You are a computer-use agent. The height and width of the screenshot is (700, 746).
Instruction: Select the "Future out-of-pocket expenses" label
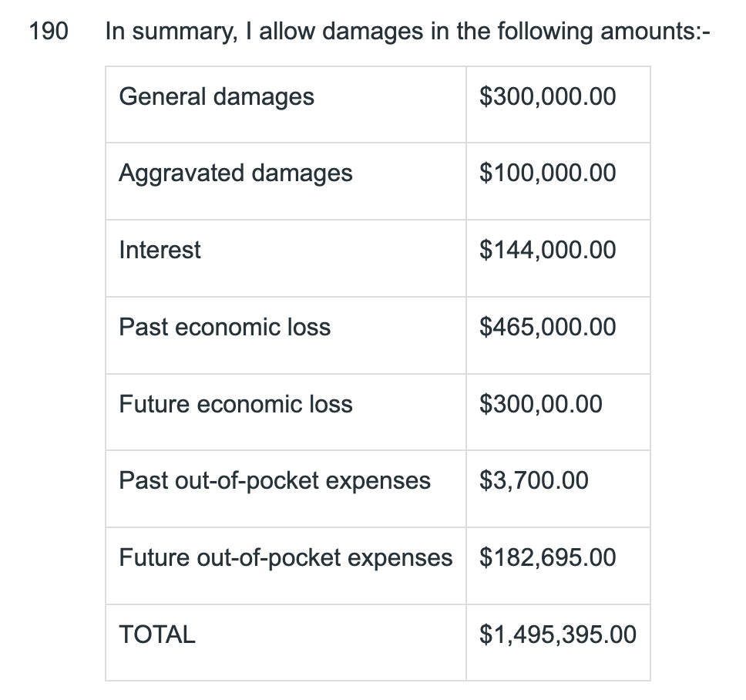pos(285,557)
